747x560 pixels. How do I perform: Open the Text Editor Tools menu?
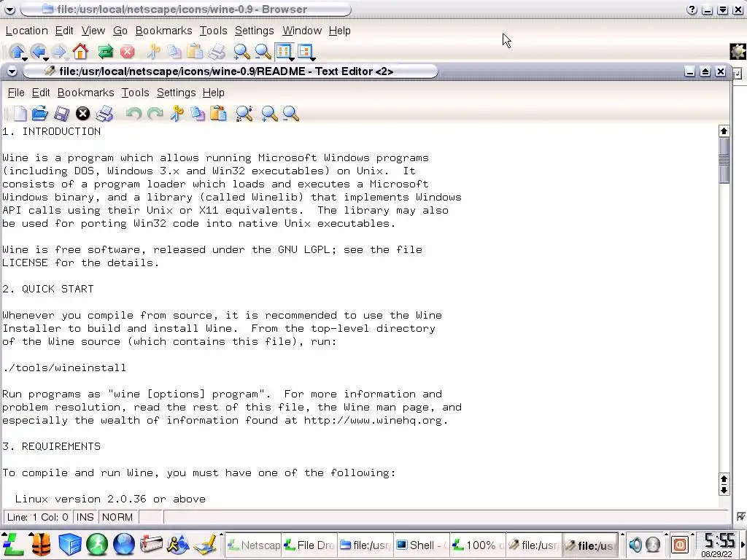[135, 93]
